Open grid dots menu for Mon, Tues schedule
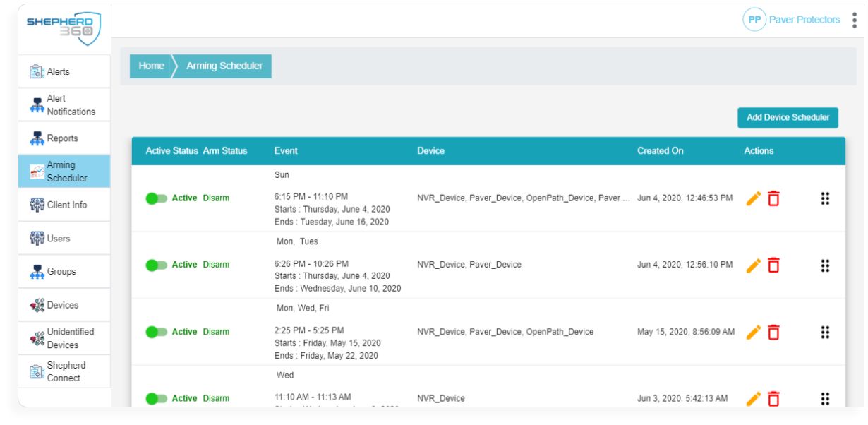The image size is (868, 425). [824, 265]
